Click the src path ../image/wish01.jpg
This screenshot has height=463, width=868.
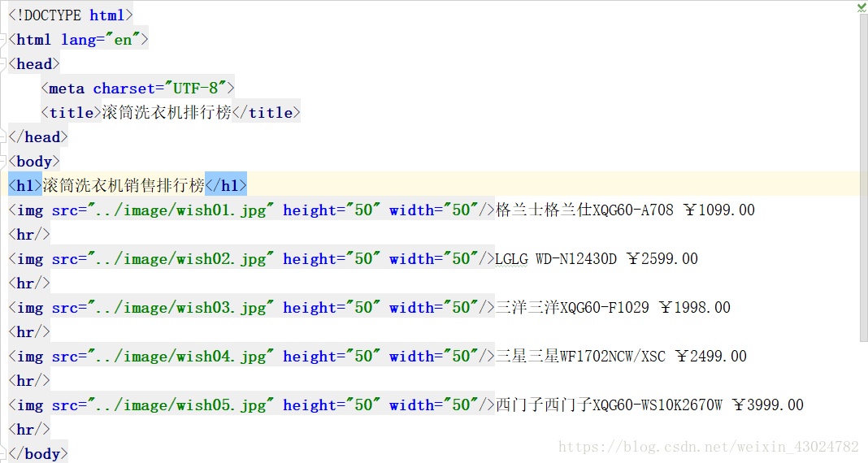pyautogui.click(x=180, y=210)
